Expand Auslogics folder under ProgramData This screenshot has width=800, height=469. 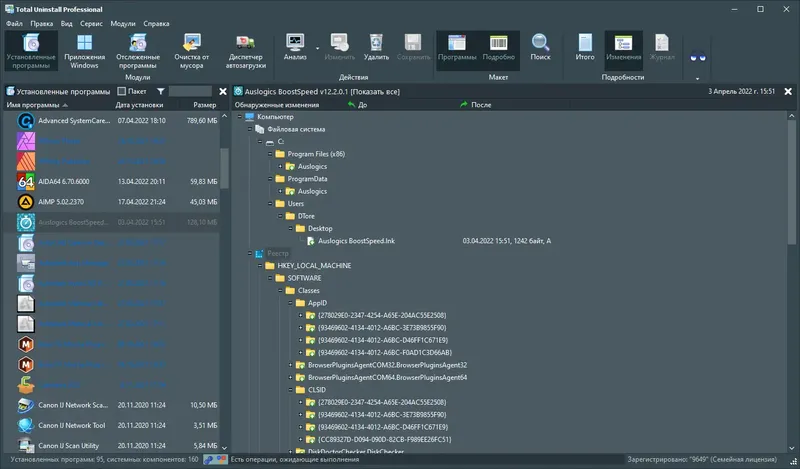click(280, 191)
